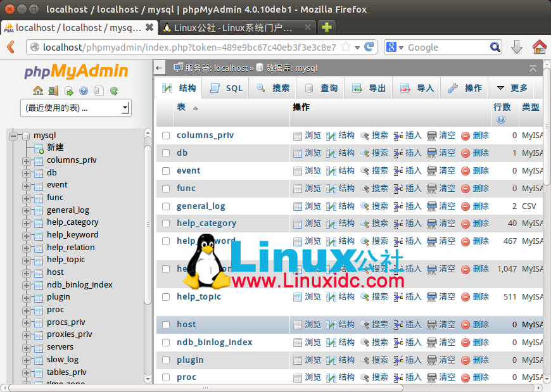Collapse the mysql database tree node
Screen dimensions: 551x392
tap(13, 135)
